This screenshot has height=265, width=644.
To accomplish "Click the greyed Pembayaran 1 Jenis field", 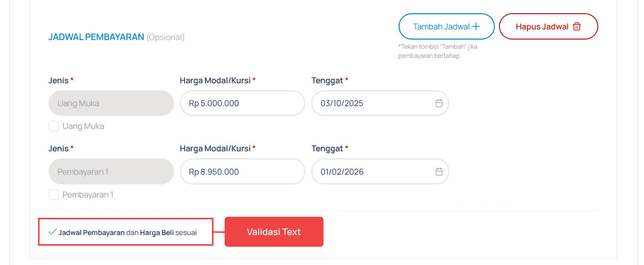I will [111, 172].
